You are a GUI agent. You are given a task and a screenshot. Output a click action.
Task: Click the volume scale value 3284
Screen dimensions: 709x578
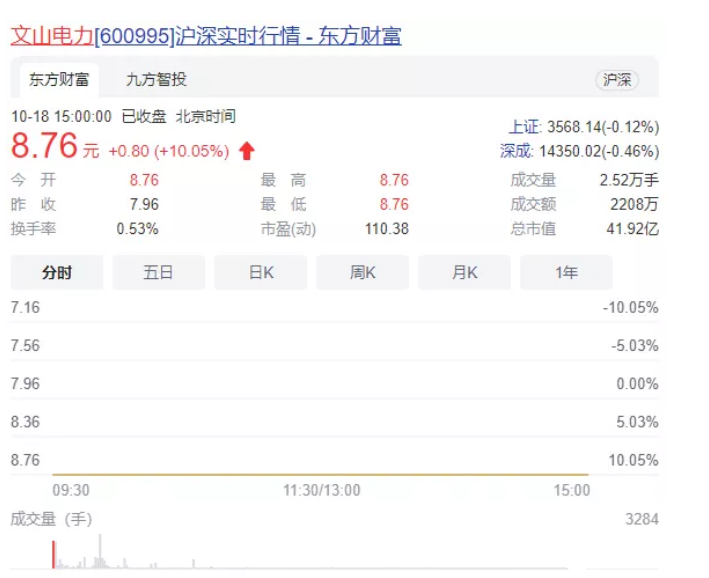tap(642, 519)
